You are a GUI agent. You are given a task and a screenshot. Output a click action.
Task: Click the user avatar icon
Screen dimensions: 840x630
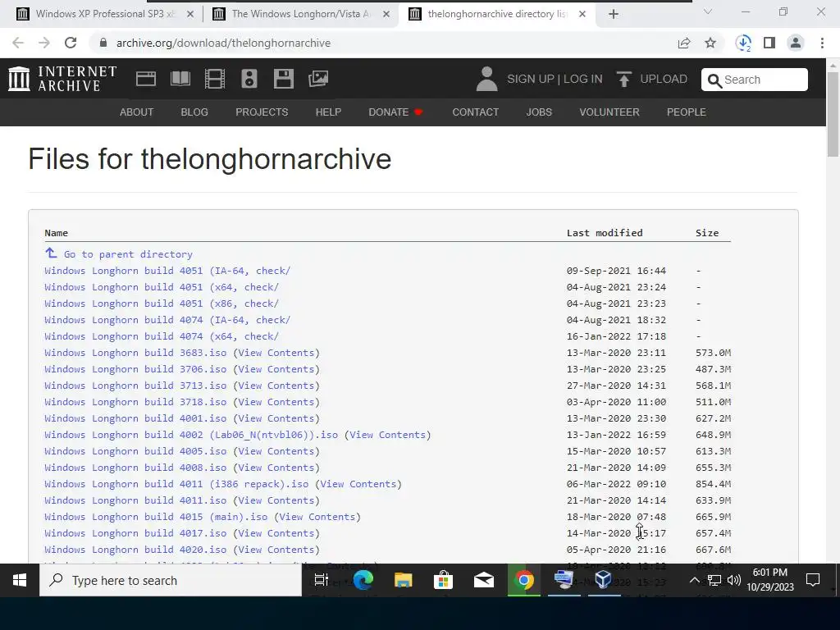[486, 79]
